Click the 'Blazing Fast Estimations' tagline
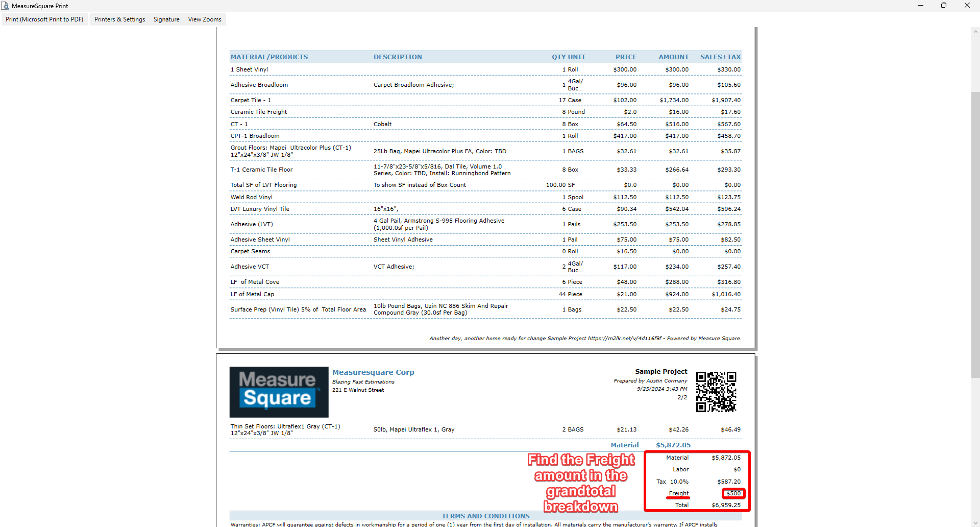The image size is (980, 527). 363,382
